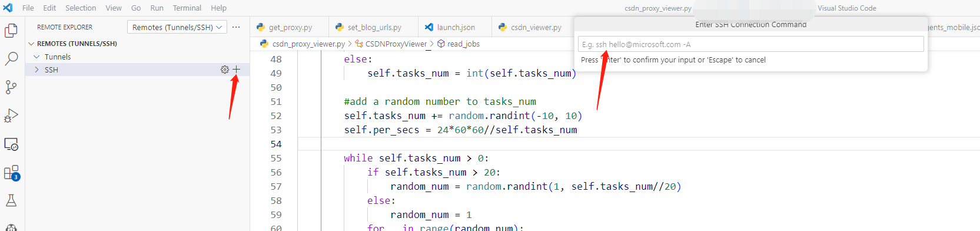Screen dimensions: 980x231
Task: Click 'self.per_secs' code line
Action: (x=460, y=130)
